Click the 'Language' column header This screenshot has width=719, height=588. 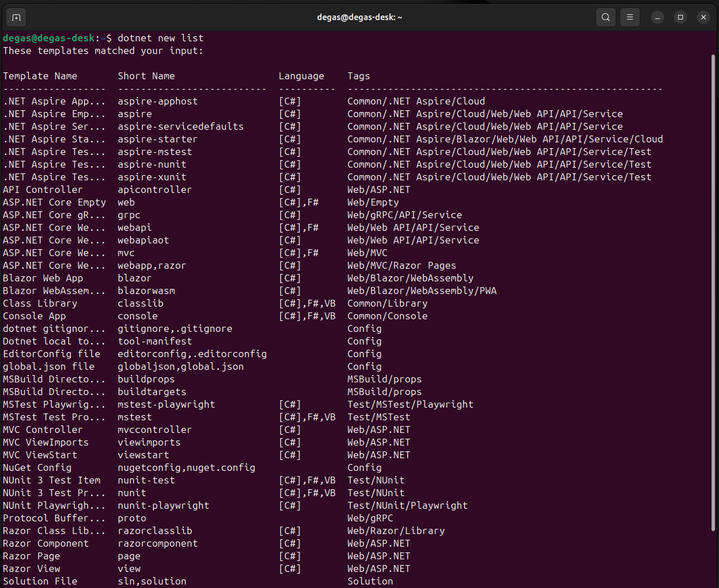click(x=301, y=76)
